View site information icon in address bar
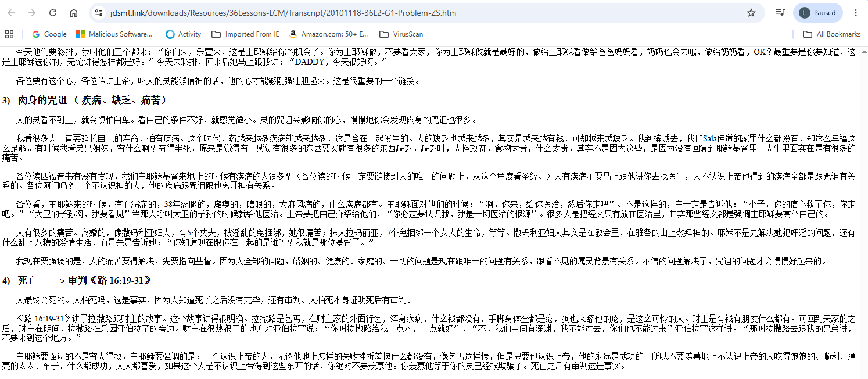 99,13
